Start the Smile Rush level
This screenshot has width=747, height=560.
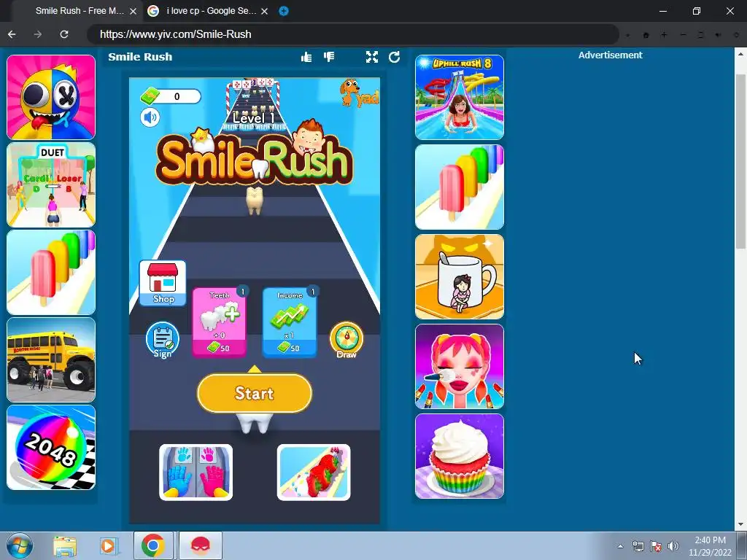255,393
